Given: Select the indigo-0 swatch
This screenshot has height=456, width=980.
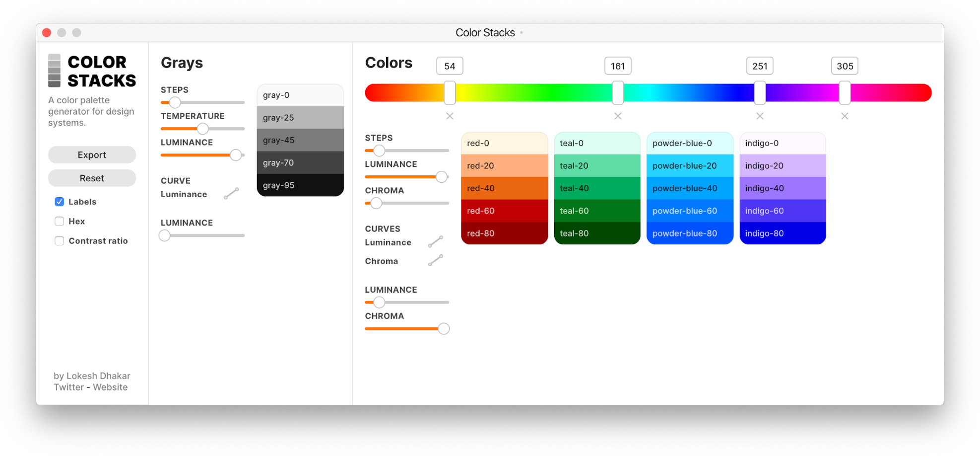Looking at the screenshot, I should pyautogui.click(x=783, y=143).
